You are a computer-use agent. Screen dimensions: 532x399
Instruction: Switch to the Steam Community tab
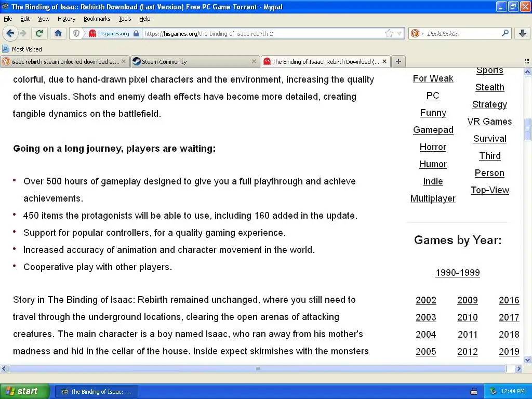[x=195, y=61]
